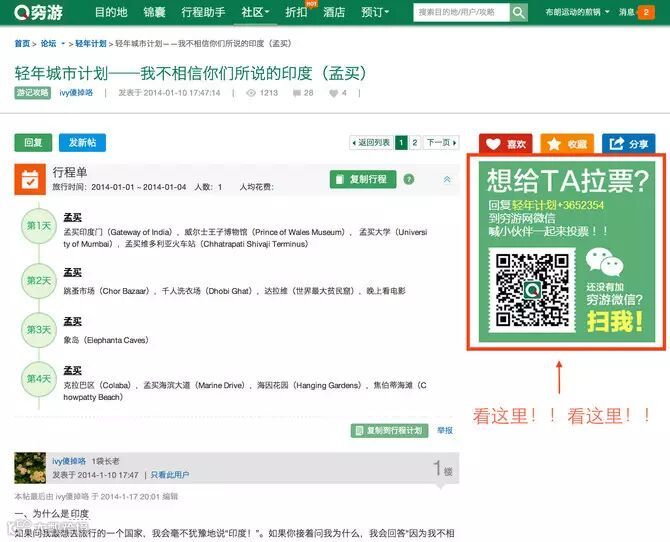Viewport: 670px width, 542px height.
Task: Click the WeChat logo in banner
Action: (604, 262)
